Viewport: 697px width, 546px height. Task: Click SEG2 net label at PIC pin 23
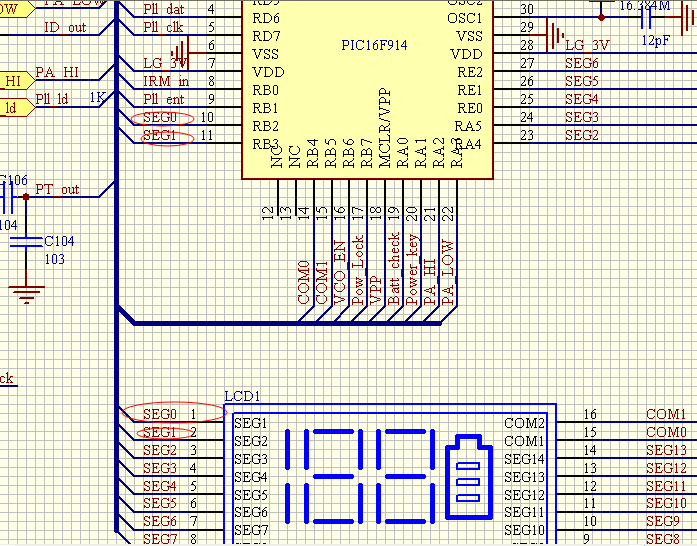(581, 135)
